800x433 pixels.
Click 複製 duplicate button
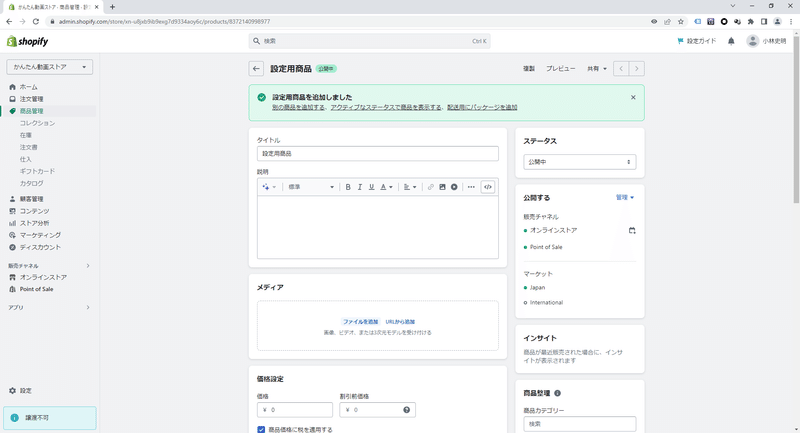tap(529, 69)
